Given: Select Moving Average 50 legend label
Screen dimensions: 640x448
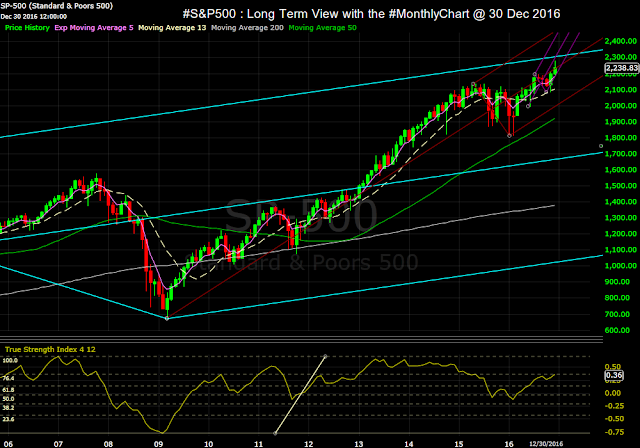Looking at the screenshot, I should coord(322,28).
